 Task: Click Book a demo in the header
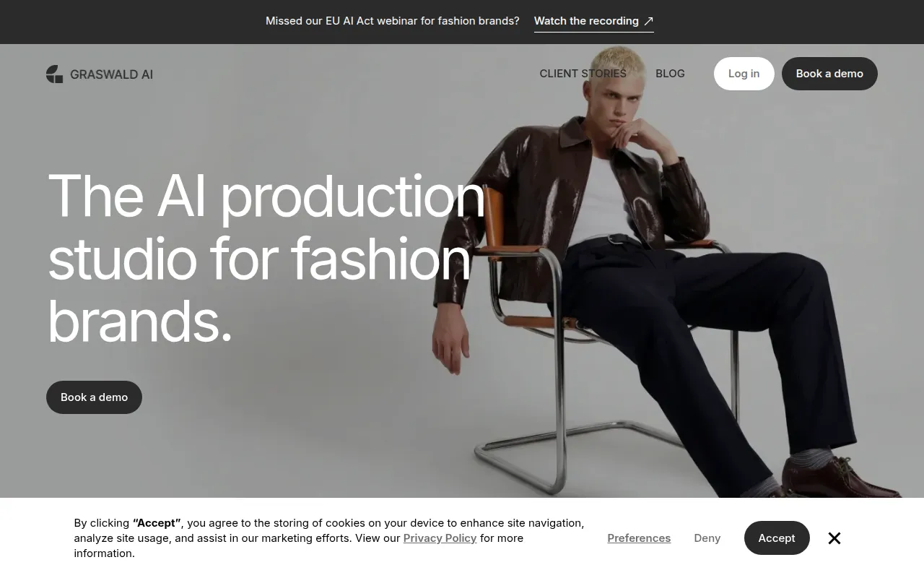[829, 74]
